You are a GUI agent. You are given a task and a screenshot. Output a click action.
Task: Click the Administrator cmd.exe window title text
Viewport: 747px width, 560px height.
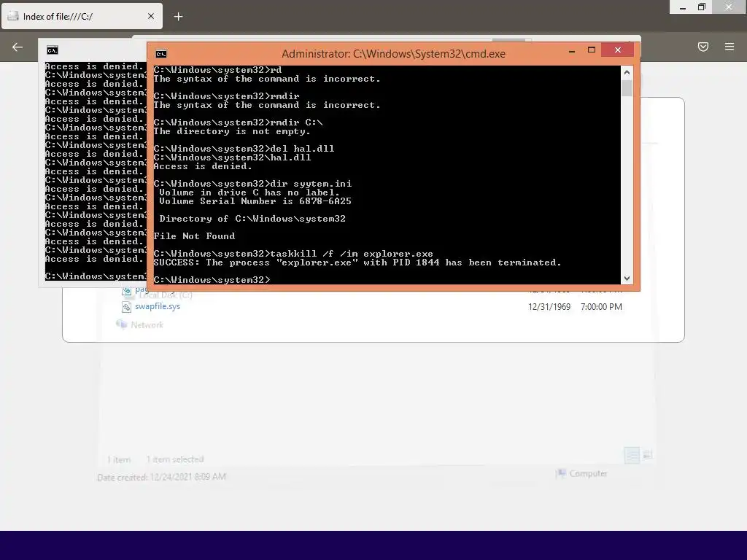[393, 54]
